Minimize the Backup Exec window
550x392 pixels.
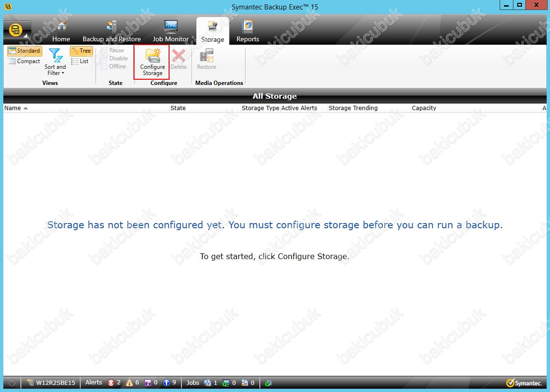pyautogui.click(x=506, y=5)
